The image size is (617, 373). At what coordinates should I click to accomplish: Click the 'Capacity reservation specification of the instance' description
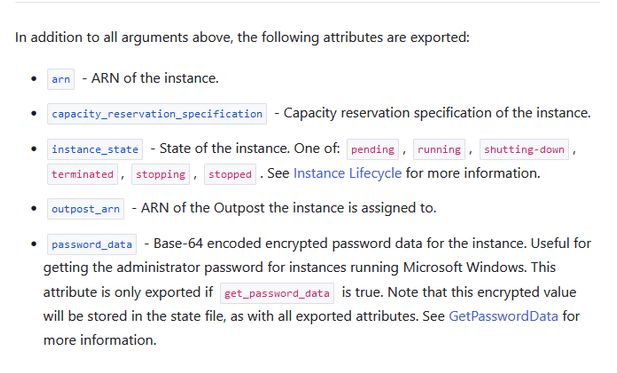[437, 113]
